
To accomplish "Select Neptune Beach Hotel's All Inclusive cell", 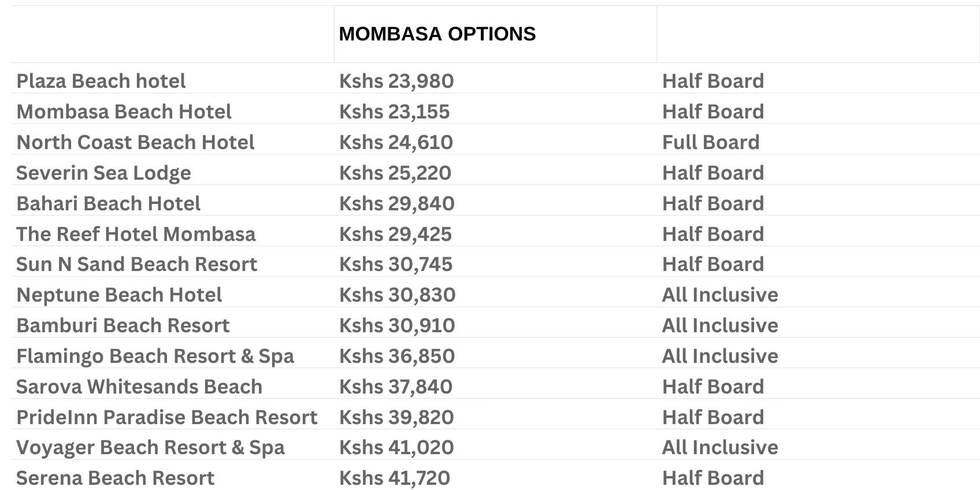I will pos(720,295).
